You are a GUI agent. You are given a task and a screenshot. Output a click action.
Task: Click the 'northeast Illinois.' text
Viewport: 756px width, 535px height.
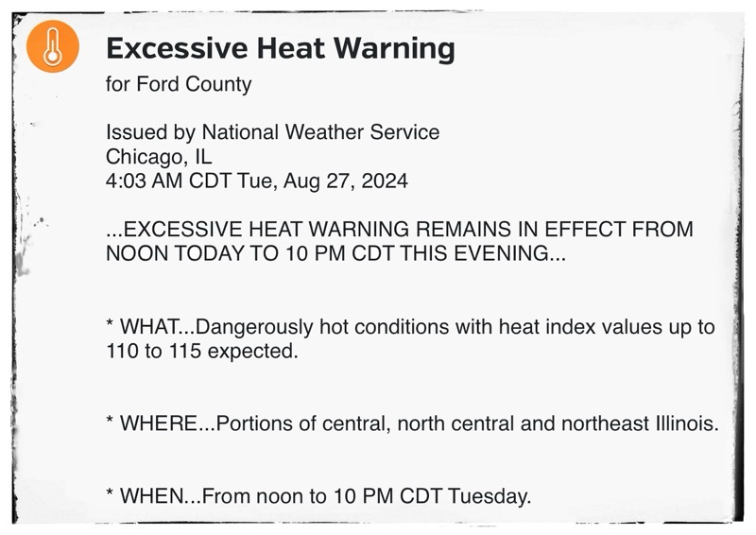[640, 424]
